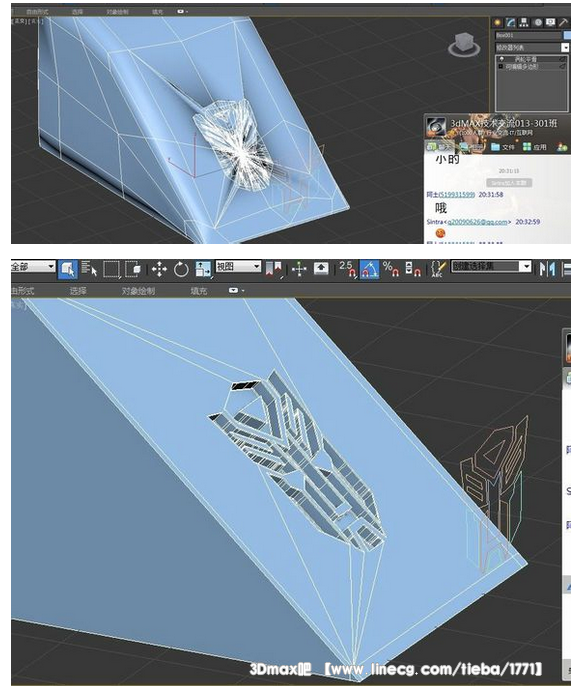This screenshot has height=686, width=571.
Task: Open Edit Named Selection Sets tool
Action: click(x=438, y=269)
